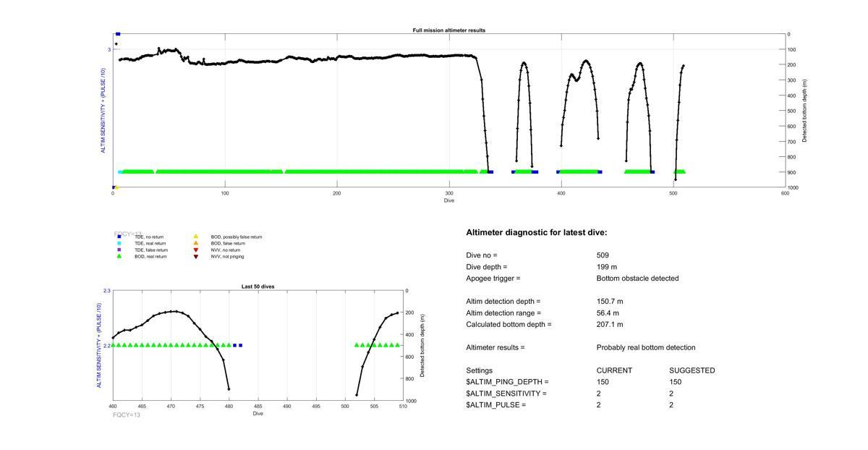Click the 'Altimeter diagnostic for latest dive:' heading

pos(537,233)
